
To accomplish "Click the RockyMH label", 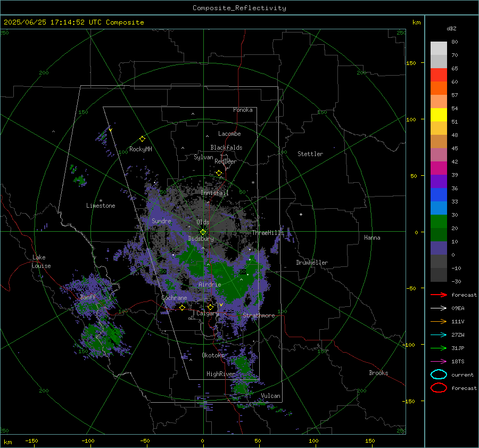I will pos(141,149).
